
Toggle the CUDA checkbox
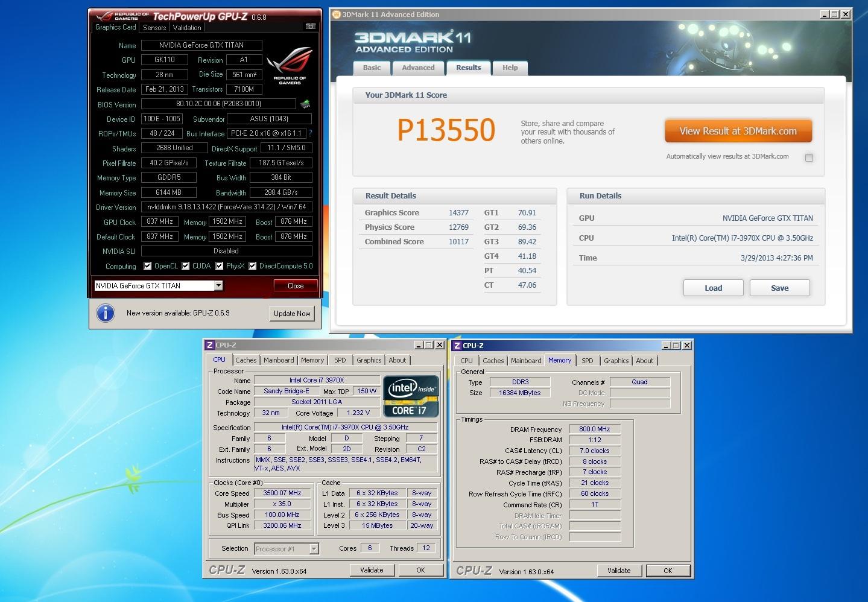[x=186, y=266]
